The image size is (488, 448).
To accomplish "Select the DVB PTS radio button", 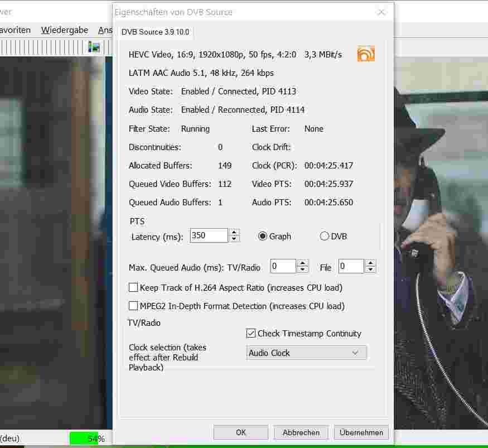I will point(324,237).
